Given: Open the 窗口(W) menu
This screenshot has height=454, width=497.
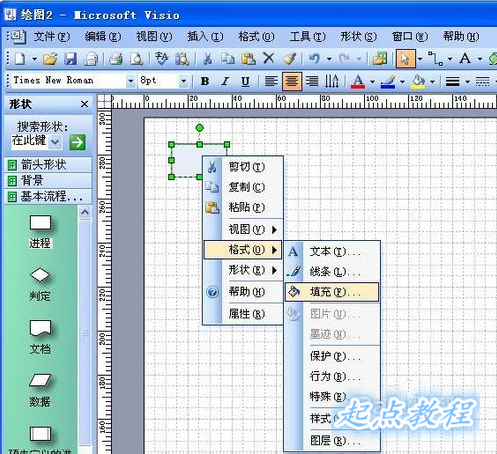Looking at the screenshot, I should (410, 36).
